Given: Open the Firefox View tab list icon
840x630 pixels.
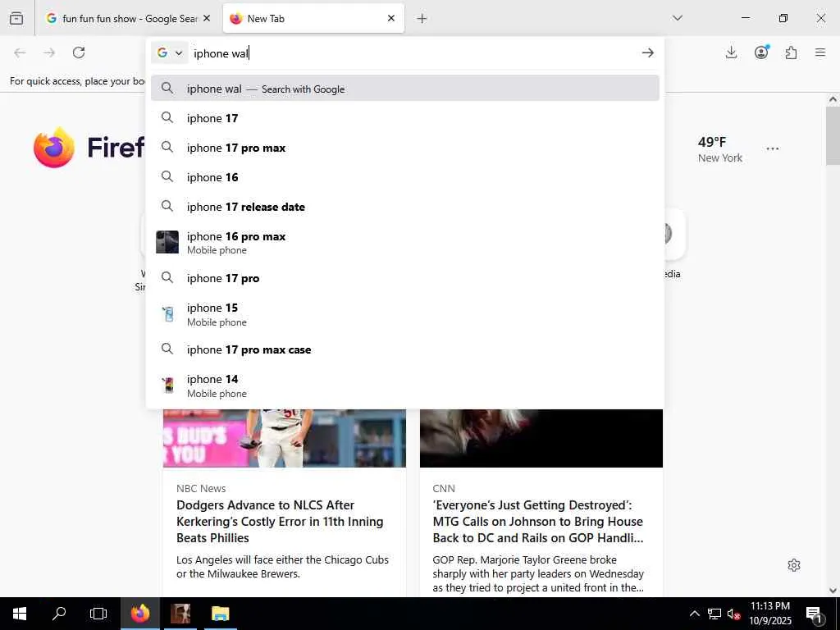Looking at the screenshot, I should point(16,18).
